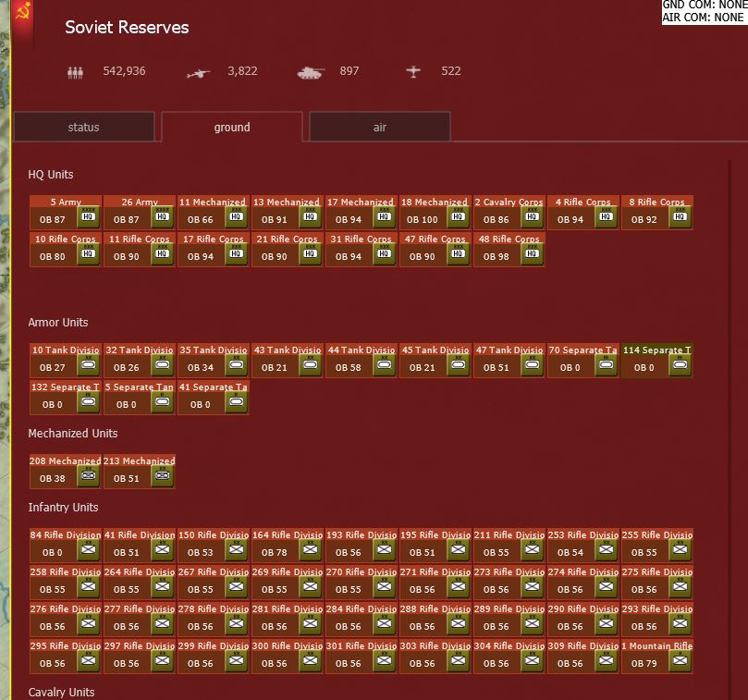Image resolution: width=748 pixels, height=700 pixels.
Task: Click the 522 aircraft value
Action: point(451,71)
